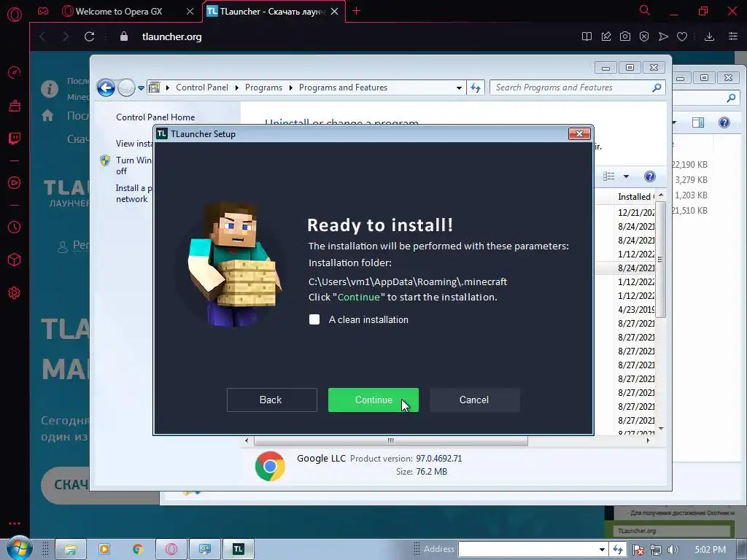Switch to Opera GX taskbar button
This screenshot has width=747, height=560.
tap(171, 550)
